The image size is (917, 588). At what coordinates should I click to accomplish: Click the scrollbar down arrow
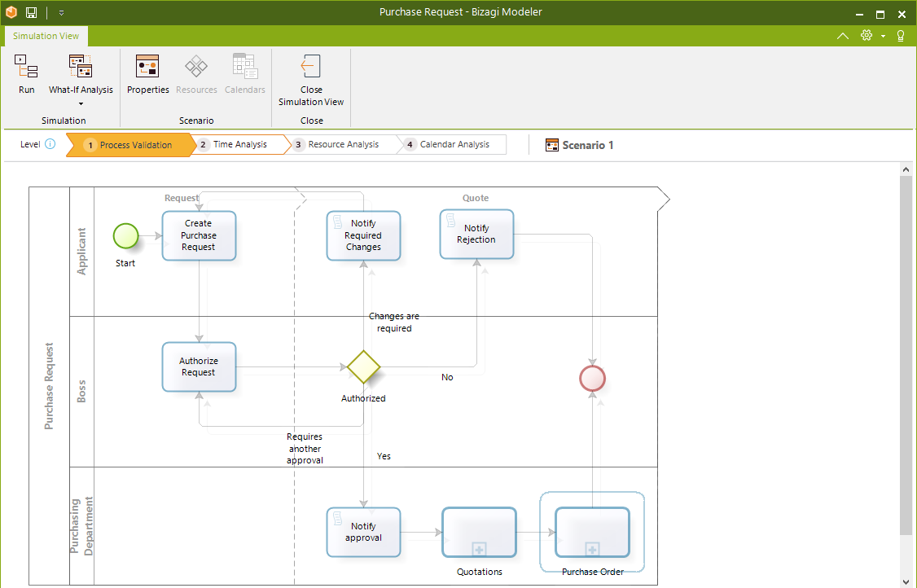click(906, 581)
